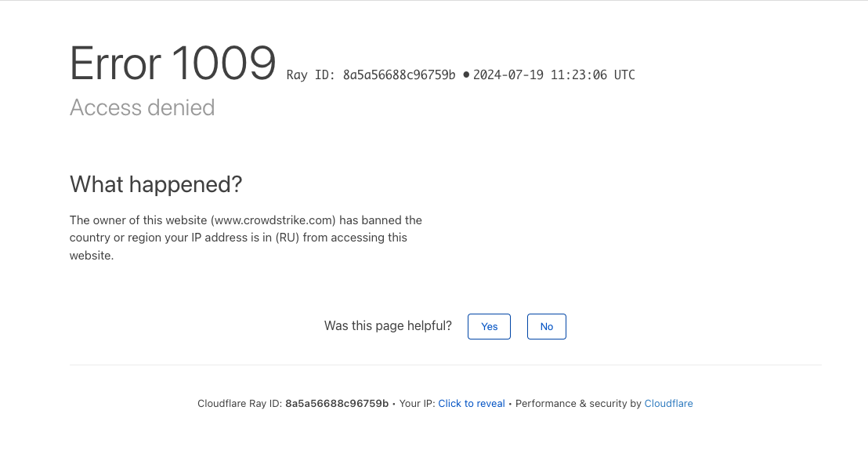Click the Your IP: label
Viewport: 868px width, 472px height.
pos(417,404)
